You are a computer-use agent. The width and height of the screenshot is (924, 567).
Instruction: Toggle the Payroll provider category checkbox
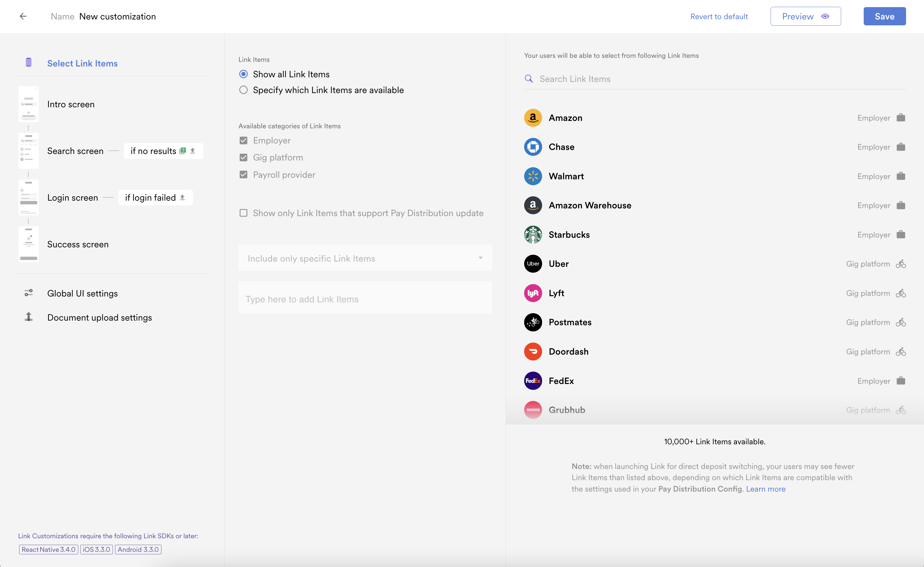pos(243,175)
